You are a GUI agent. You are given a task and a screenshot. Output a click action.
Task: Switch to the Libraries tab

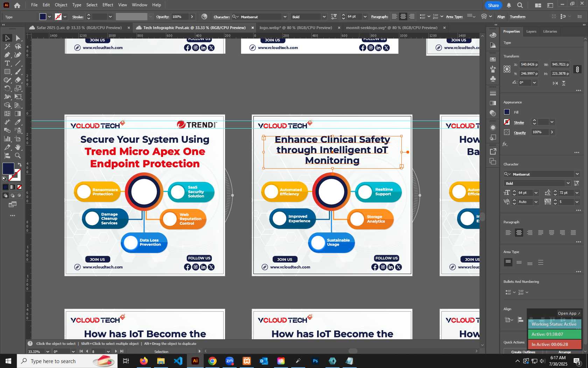pyautogui.click(x=550, y=32)
